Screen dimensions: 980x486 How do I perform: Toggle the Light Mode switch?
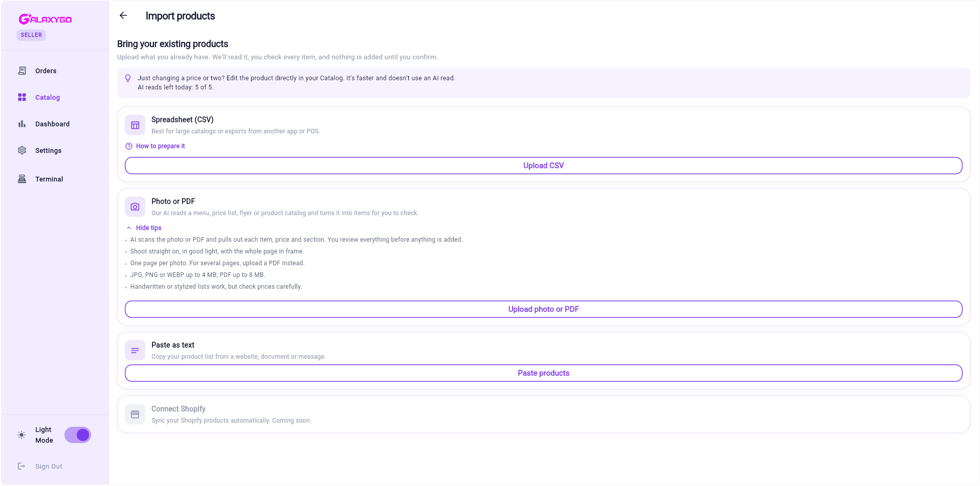(x=78, y=435)
